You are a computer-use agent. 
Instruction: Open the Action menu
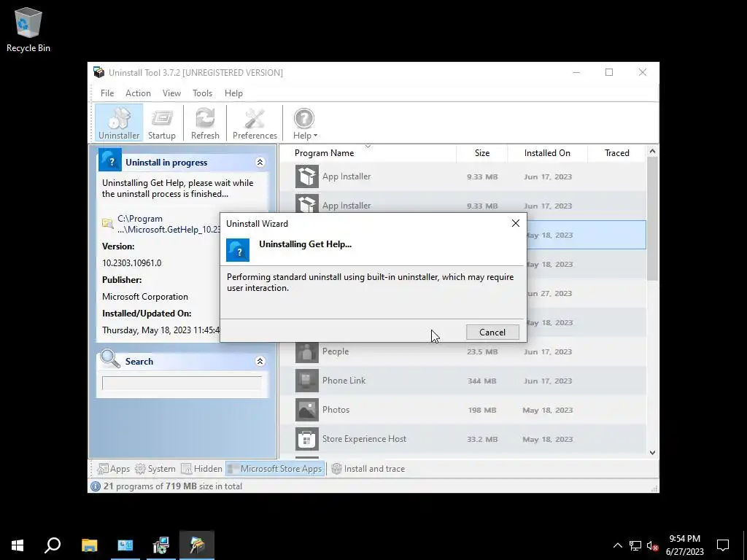138,93
